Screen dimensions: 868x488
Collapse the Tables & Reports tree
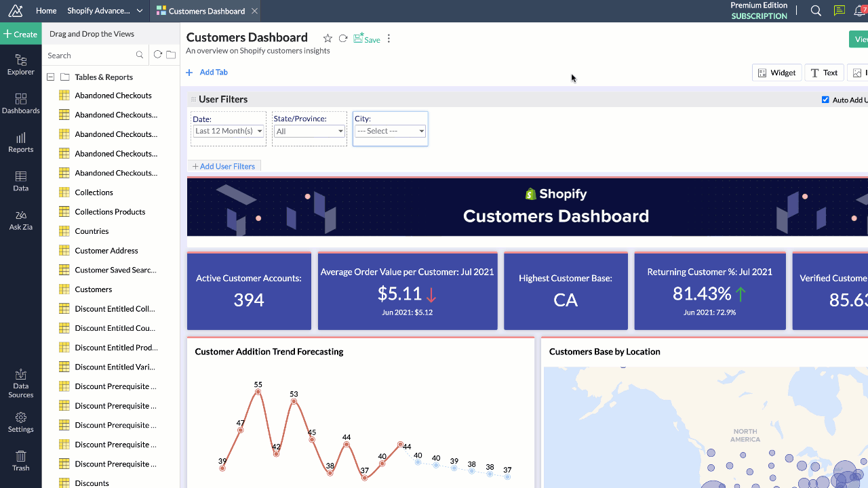point(50,77)
